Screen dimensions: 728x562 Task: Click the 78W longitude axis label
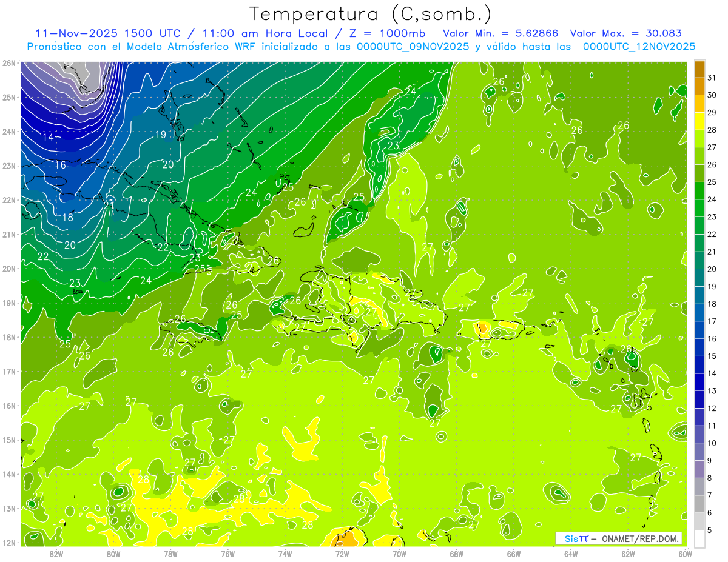click(x=170, y=554)
